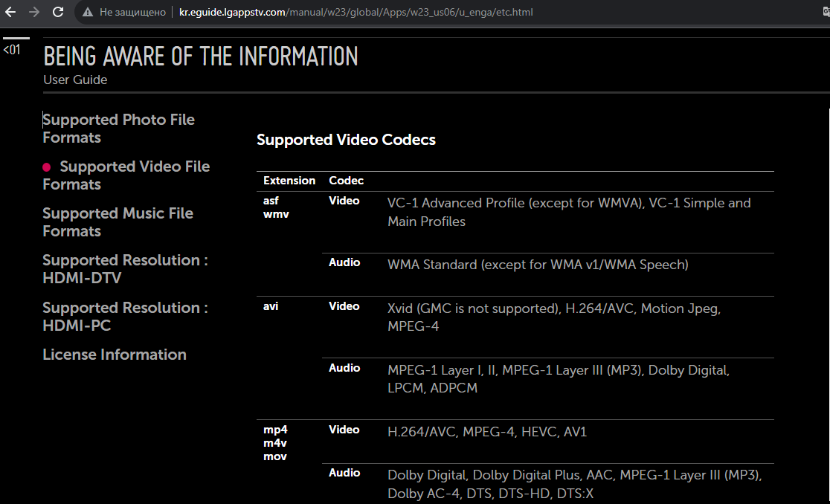
Task: Click the pink bullet beside Supported Video
Action: click(x=47, y=167)
